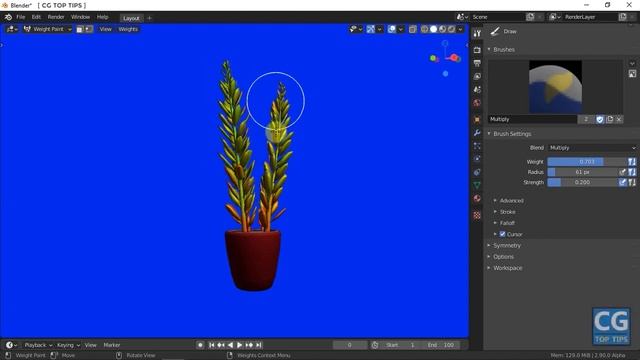Open the Blend mode Multiply dropdown
Viewport: 640px width, 360px height.
(592, 148)
